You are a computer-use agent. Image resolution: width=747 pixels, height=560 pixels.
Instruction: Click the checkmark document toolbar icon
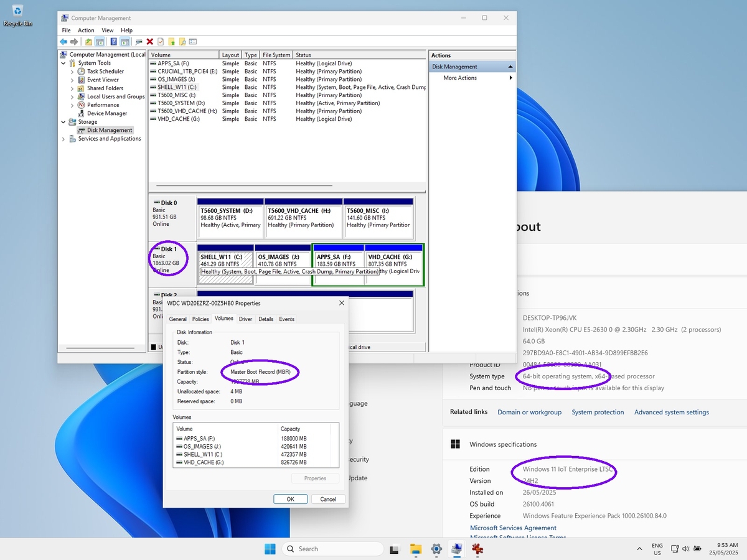[161, 42]
